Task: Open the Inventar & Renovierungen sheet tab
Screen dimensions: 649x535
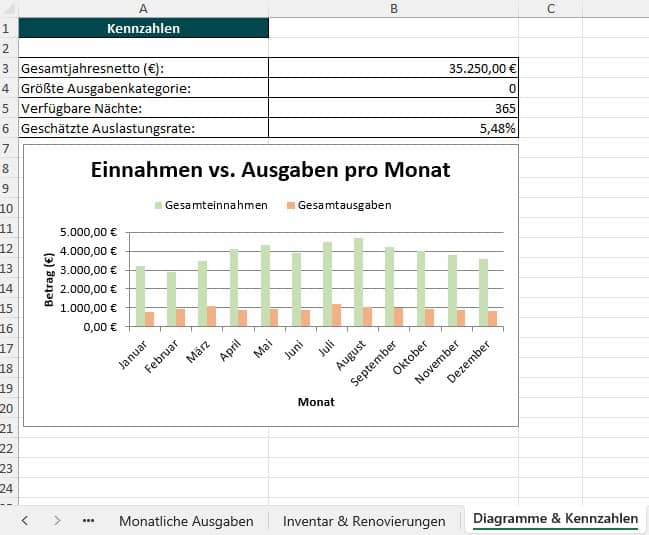Action: tap(364, 521)
